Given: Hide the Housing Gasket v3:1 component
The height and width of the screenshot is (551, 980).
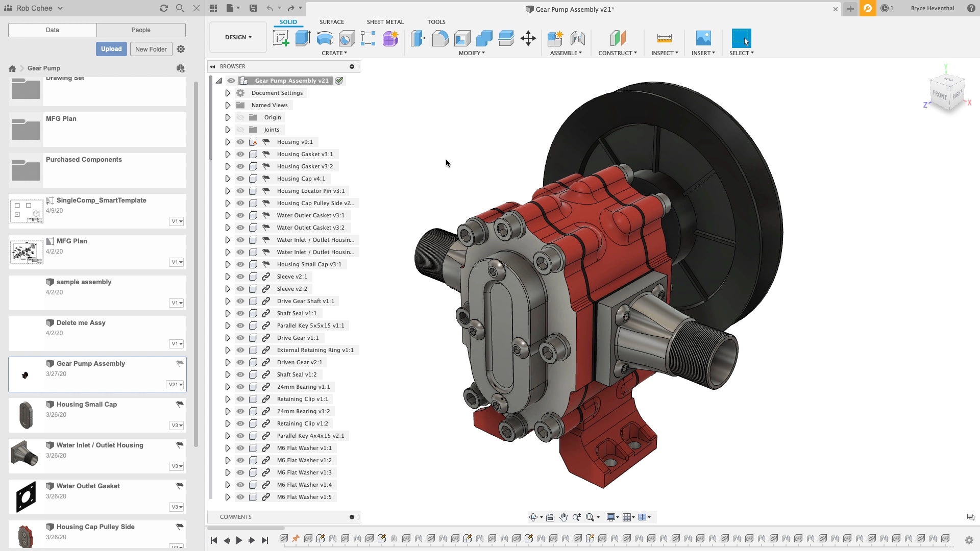Looking at the screenshot, I should click(x=240, y=154).
